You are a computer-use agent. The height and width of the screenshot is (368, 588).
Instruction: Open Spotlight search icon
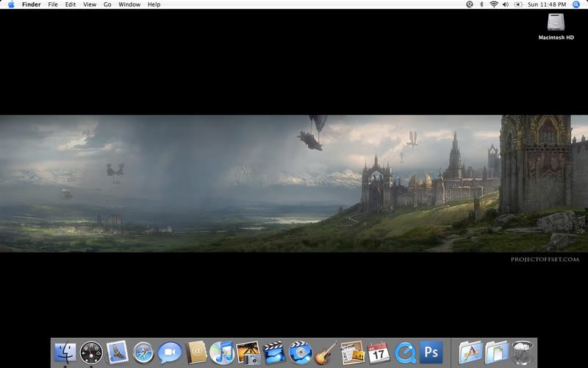576,4
